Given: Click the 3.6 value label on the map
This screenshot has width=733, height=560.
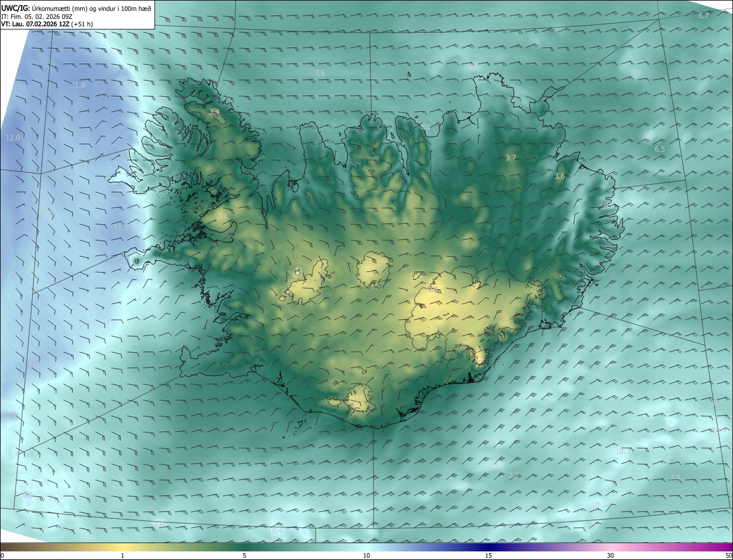Looking at the screenshot, I should point(559,176).
